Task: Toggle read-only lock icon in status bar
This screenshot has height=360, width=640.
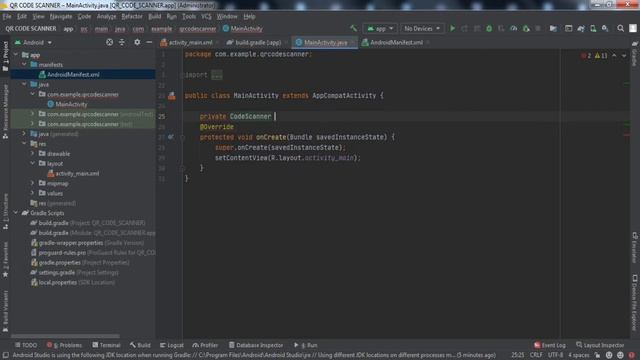Action: point(597,355)
